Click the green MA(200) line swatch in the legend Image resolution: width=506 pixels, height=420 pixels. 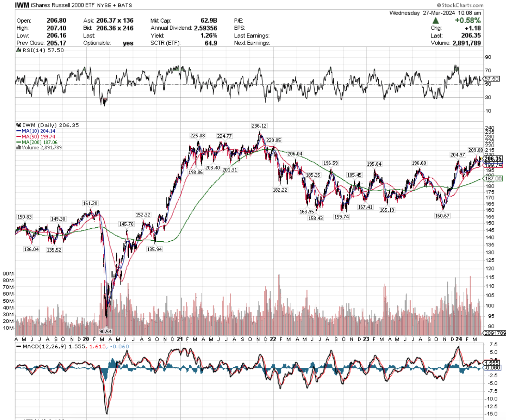point(19,142)
